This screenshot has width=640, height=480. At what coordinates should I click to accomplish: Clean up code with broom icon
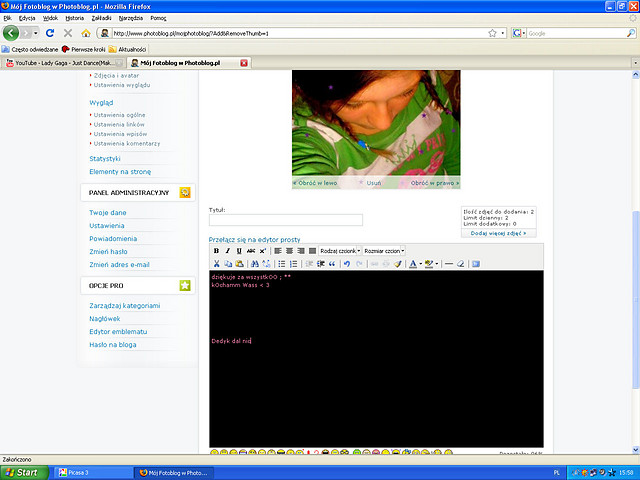click(x=398, y=264)
